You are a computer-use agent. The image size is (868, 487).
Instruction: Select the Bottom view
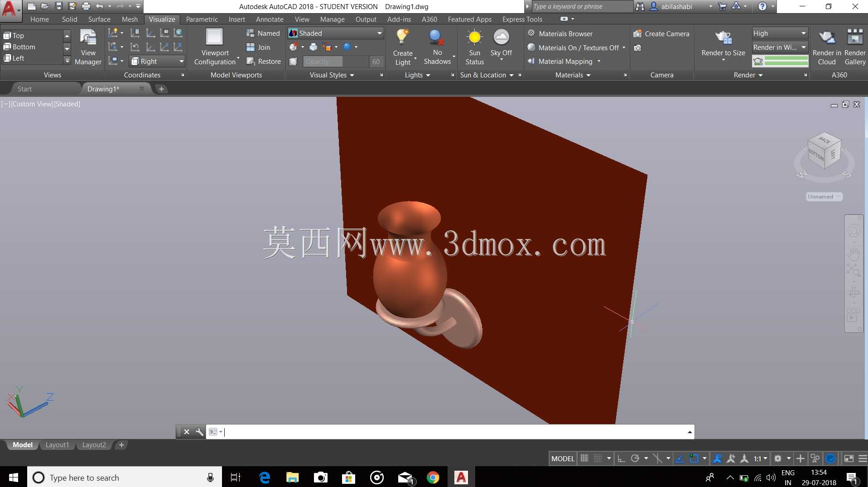coord(33,47)
